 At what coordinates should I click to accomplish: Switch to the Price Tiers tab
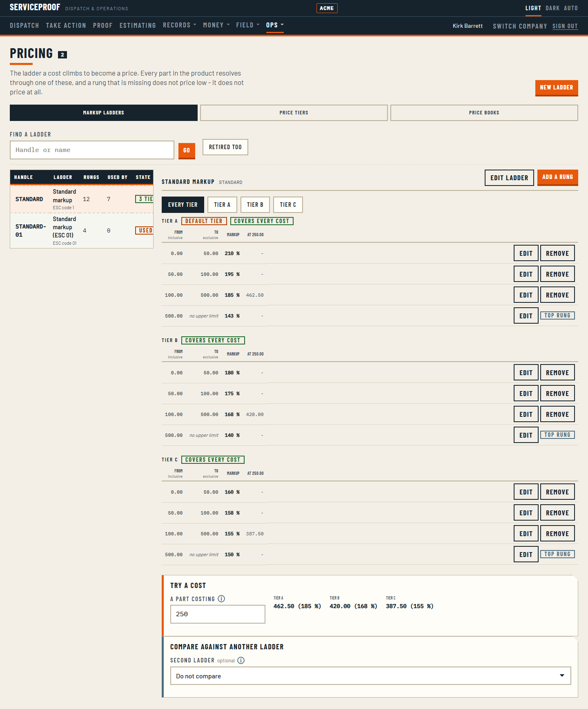[x=294, y=113]
